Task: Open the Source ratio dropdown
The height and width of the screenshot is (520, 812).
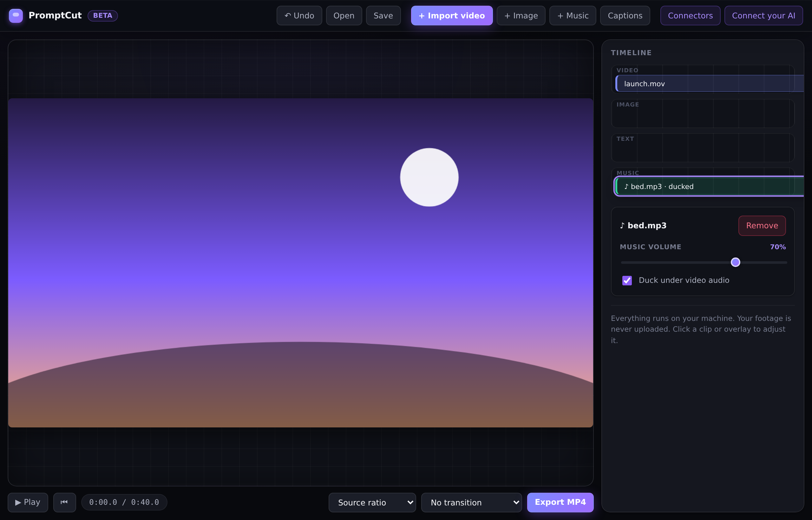Action: (372, 503)
